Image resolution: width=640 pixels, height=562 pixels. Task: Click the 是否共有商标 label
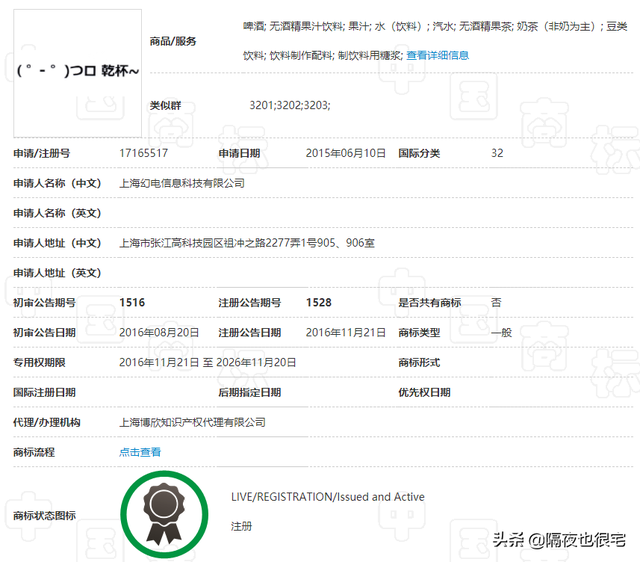click(430, 303)
